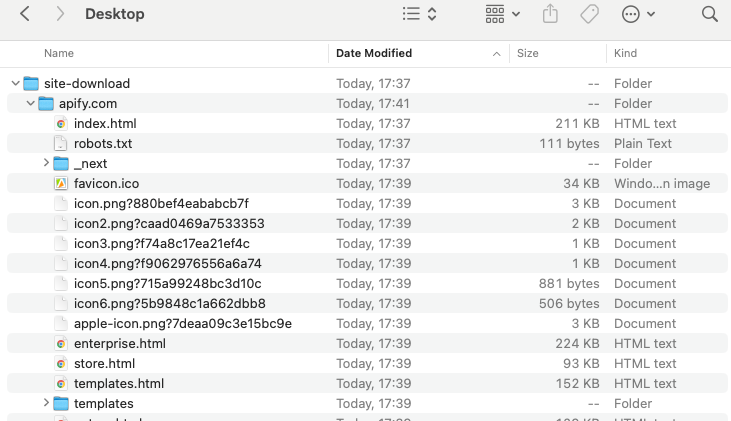731x421 pixels.
Task: Sort by the Kind column header
Action: pyautogui.click(x=625, y=53)
